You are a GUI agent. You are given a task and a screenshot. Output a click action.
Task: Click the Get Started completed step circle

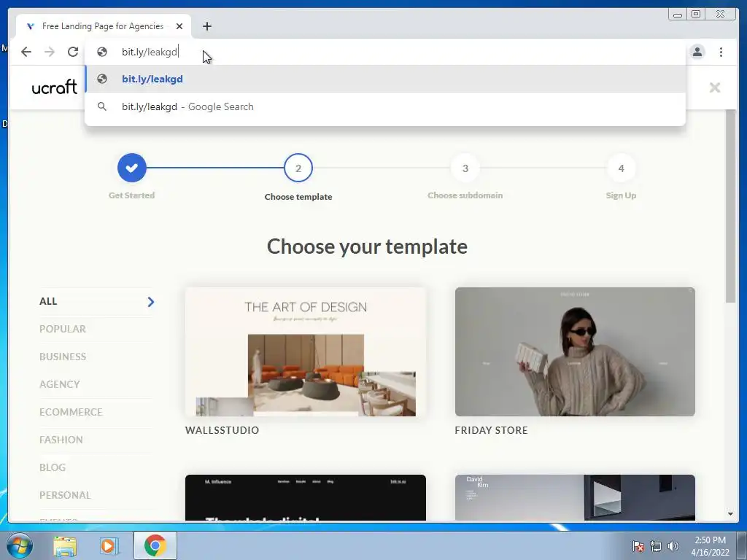(x=132, y=168)
